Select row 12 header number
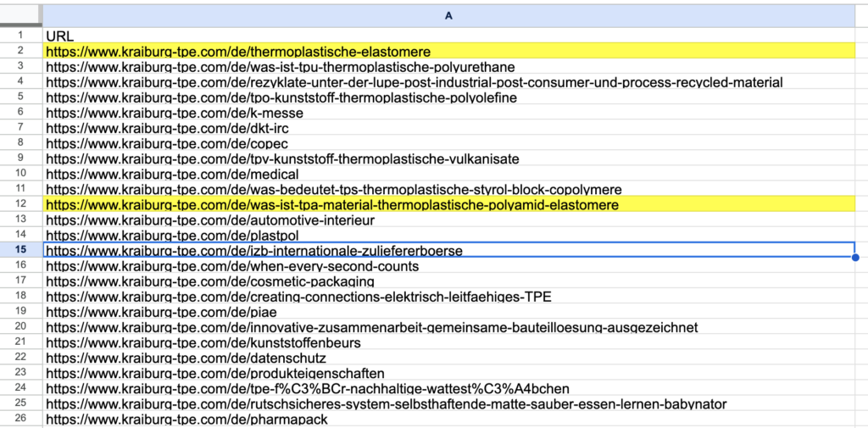Viewport: 868px width, 428px height. pos(21,205)
